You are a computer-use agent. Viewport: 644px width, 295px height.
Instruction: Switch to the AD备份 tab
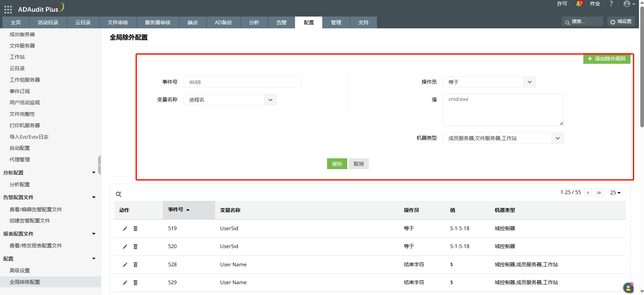point(223,22)
